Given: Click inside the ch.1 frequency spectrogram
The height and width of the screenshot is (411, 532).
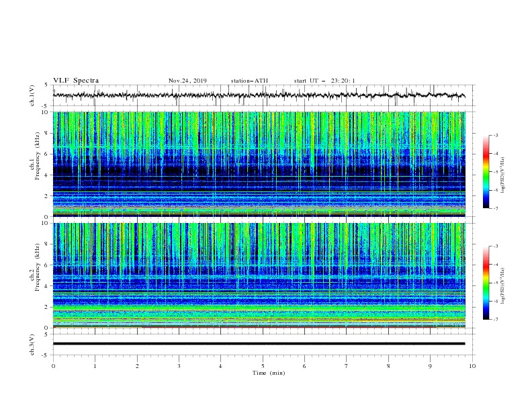Looking at the screenshot, I should [259, 164].
